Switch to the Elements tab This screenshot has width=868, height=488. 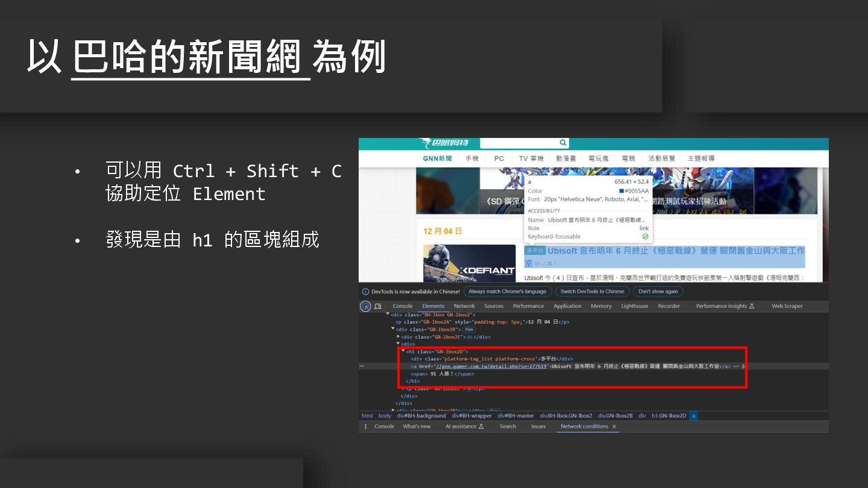433,306
